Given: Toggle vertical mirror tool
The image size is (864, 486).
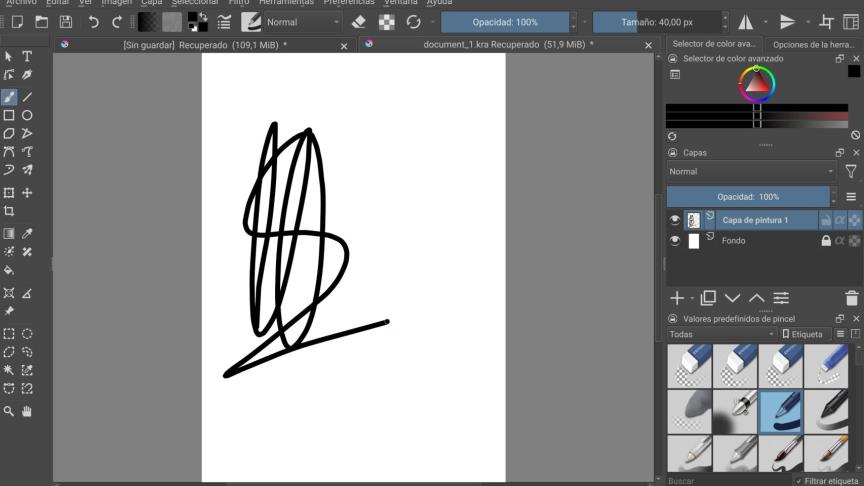Looking at the screenshot, I should pos(787,22).
